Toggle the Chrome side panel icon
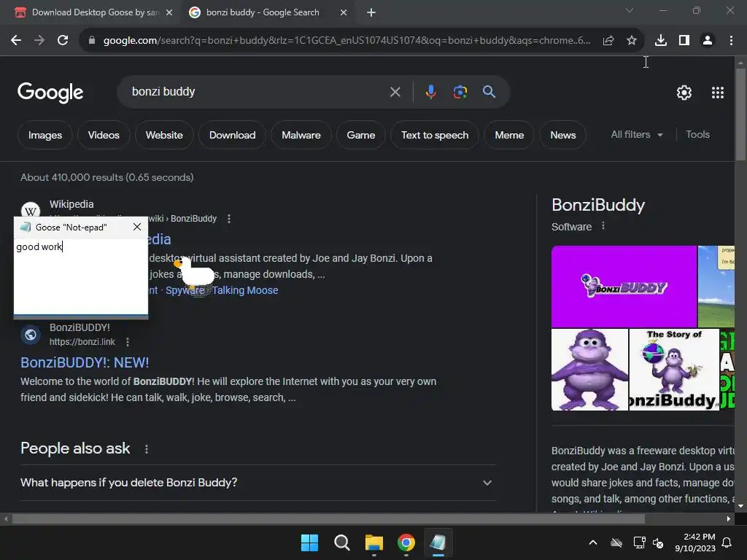 coord(684,41)
